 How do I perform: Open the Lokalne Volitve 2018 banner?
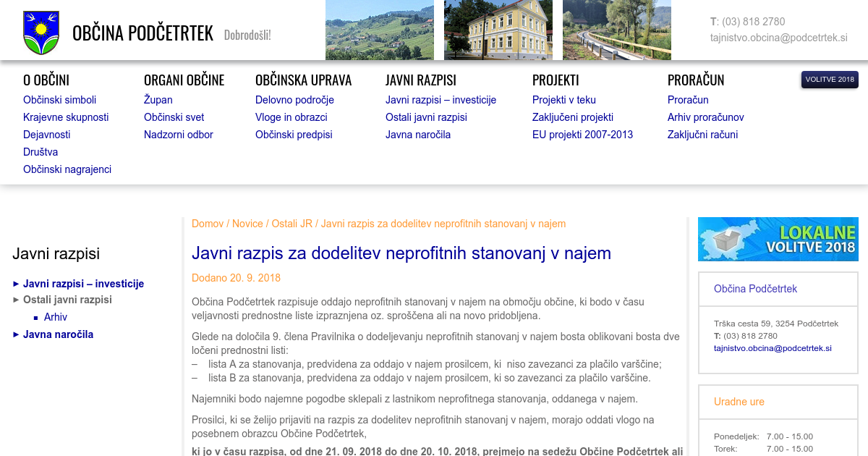click(x=778, y=239)
